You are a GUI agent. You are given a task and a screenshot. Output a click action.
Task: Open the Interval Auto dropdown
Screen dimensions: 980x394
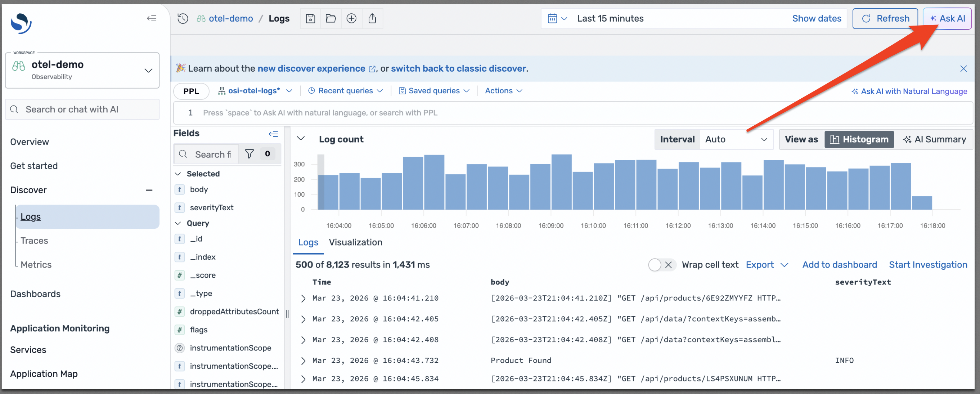tap(737, 139)
